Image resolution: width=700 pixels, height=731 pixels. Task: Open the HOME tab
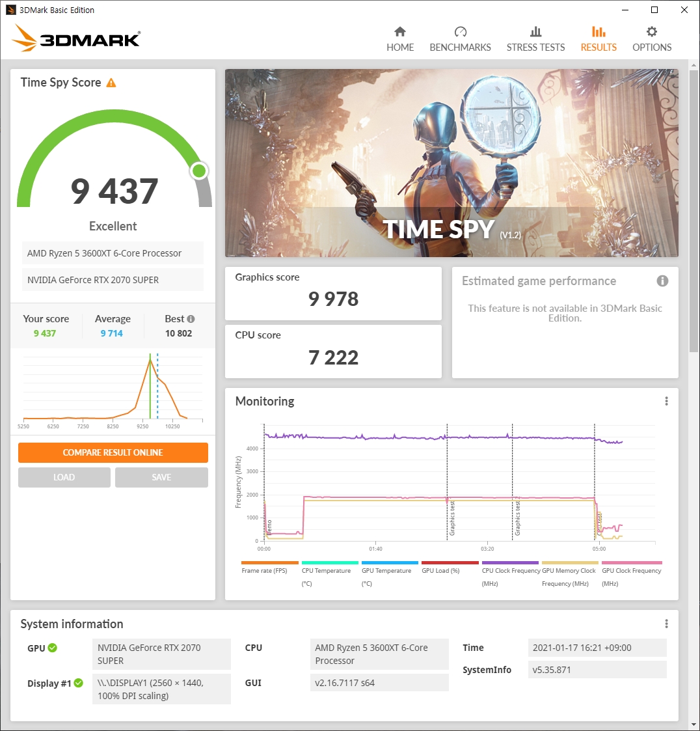point(400,39)
